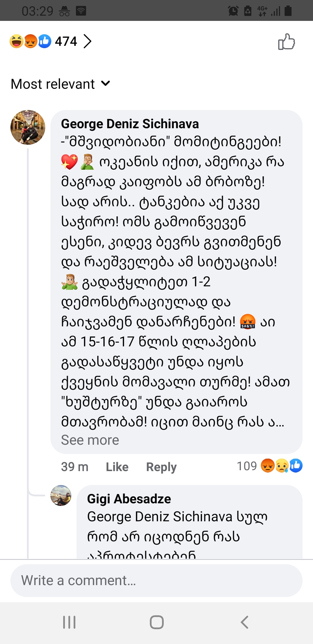Tap the chevron next to 474 reactions
313x644 pixels.
point(87,41)
